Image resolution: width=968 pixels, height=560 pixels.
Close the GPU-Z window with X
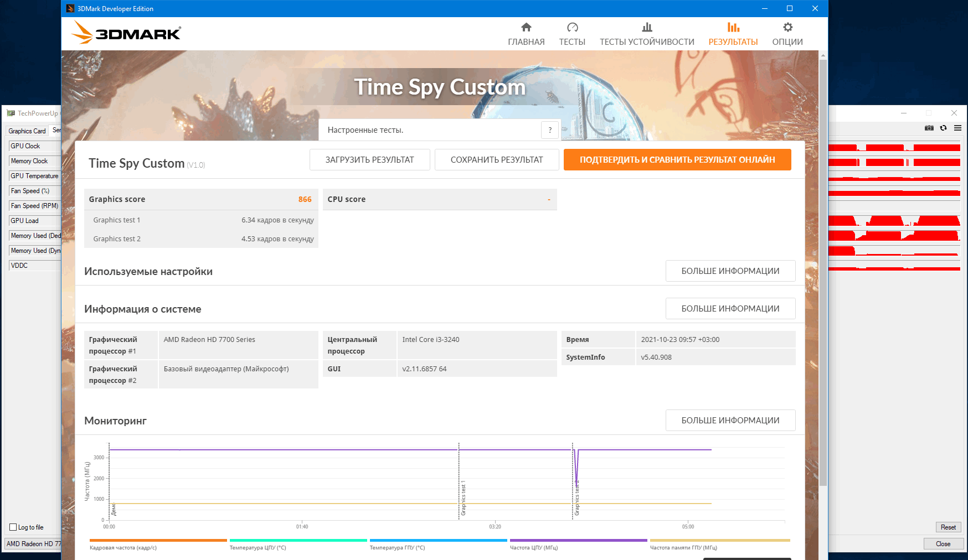pyautogui.click(x=954, y=113)
